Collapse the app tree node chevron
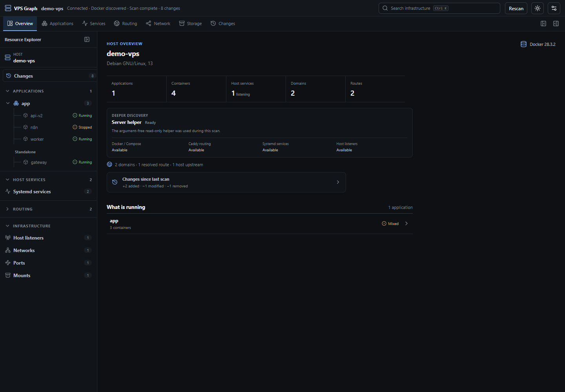 click(8, 103)
